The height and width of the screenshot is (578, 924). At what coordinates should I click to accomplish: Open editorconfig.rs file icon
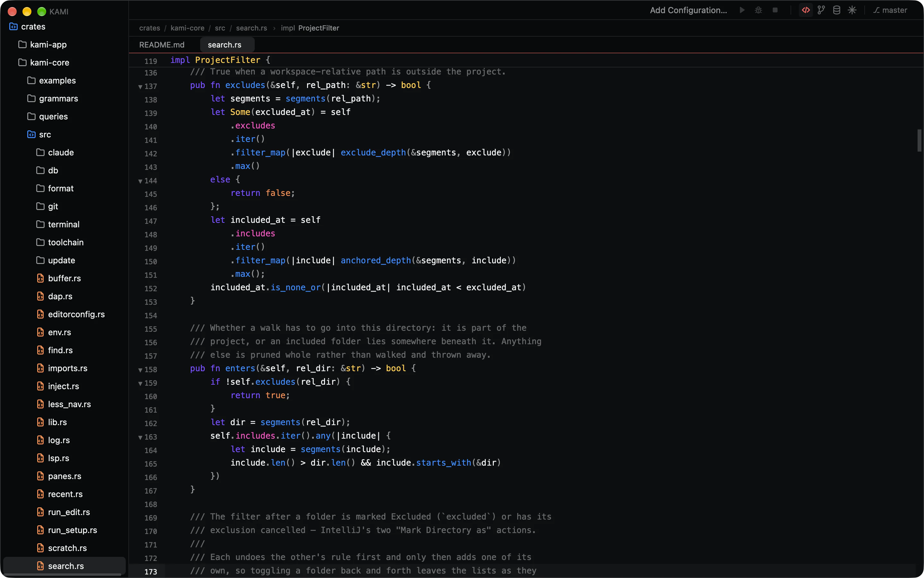40,314
